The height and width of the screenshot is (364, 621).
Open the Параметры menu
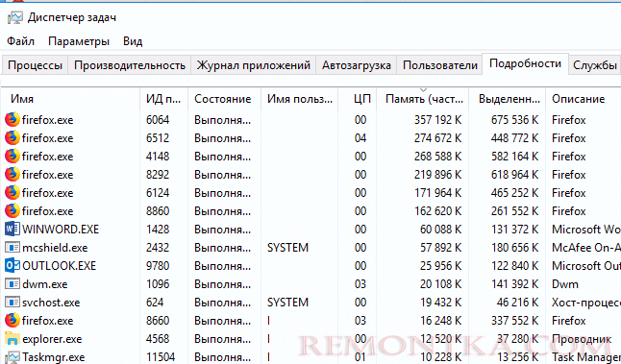pyautogui.click(x=79, y=41)
